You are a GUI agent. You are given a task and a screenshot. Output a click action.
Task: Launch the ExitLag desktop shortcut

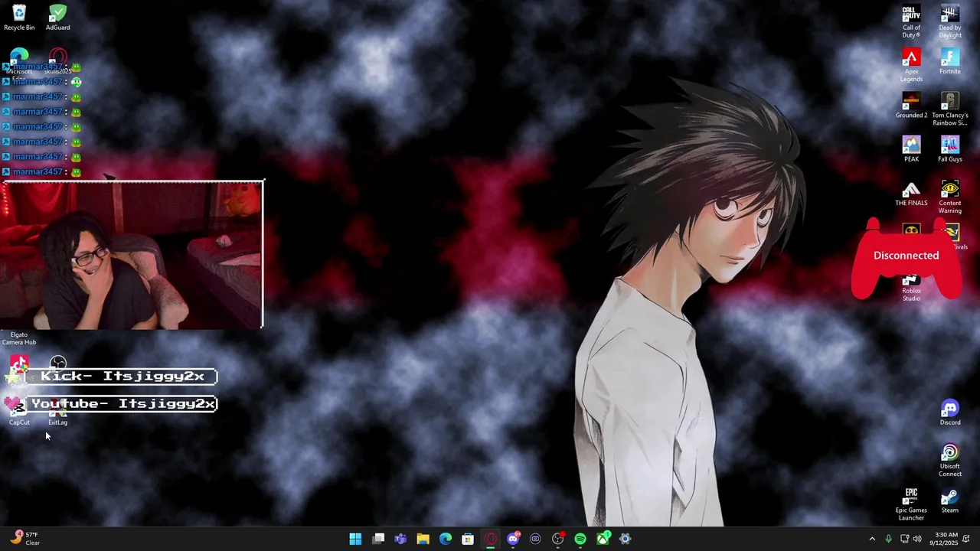click(x=57, y=413)
